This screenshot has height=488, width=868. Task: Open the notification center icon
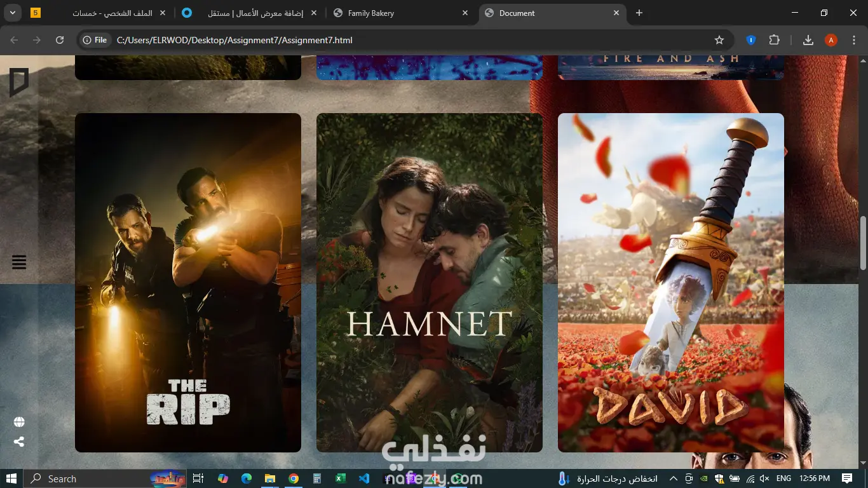[847, 478]
